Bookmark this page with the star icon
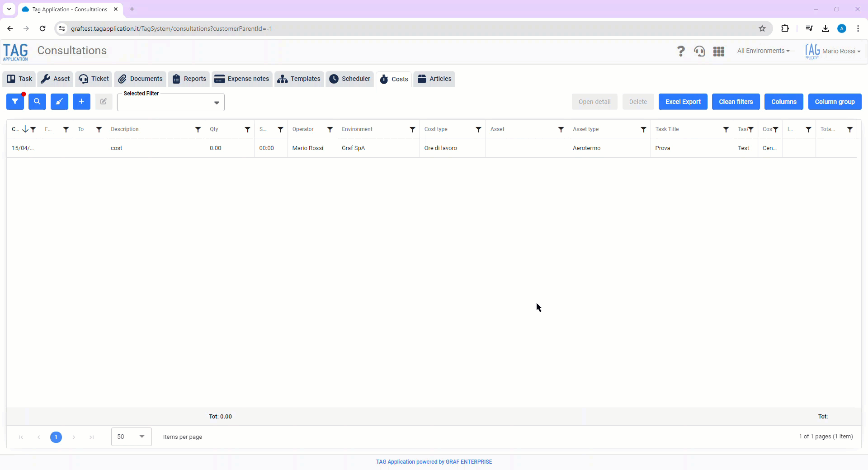Viewport: 868px width, 470px height. click(x=762, y=28)
